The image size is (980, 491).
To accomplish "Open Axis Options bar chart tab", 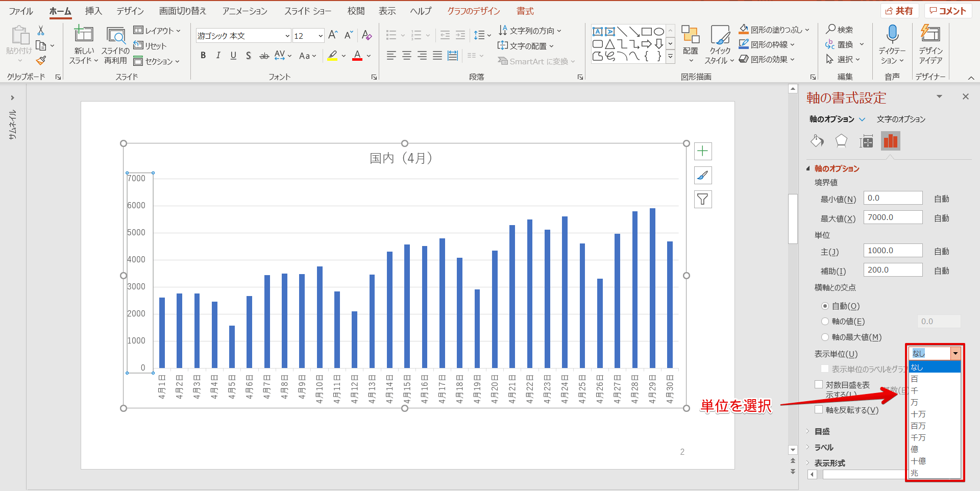I will pyautogui.click(x=891, y=141).
